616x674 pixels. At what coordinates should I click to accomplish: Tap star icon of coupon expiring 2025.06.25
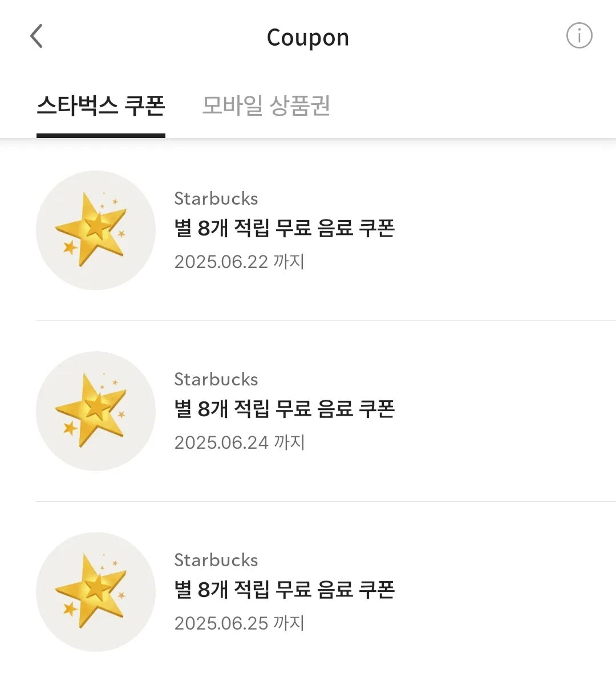tap(96, 592)
